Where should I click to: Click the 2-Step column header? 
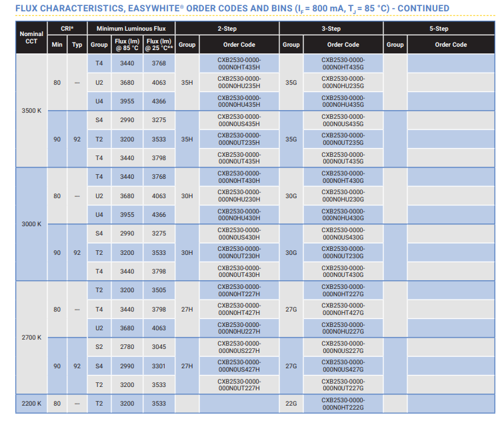point(227,28)
